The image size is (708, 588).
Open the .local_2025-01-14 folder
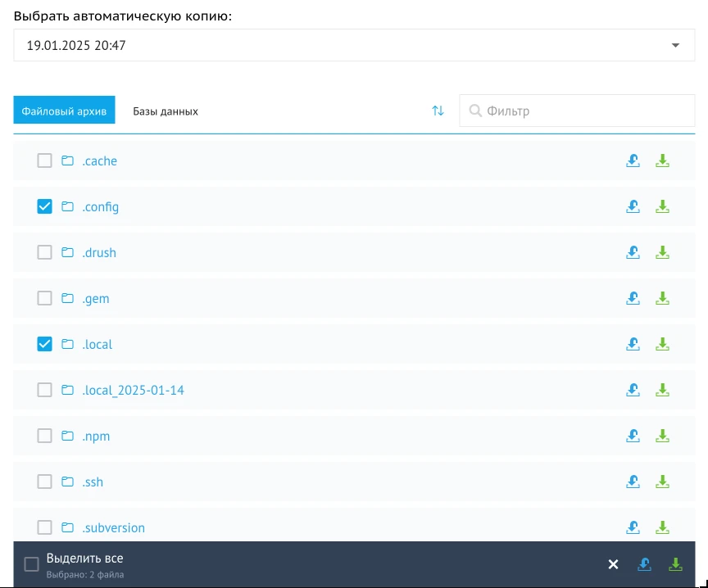(x=133, y=390)
